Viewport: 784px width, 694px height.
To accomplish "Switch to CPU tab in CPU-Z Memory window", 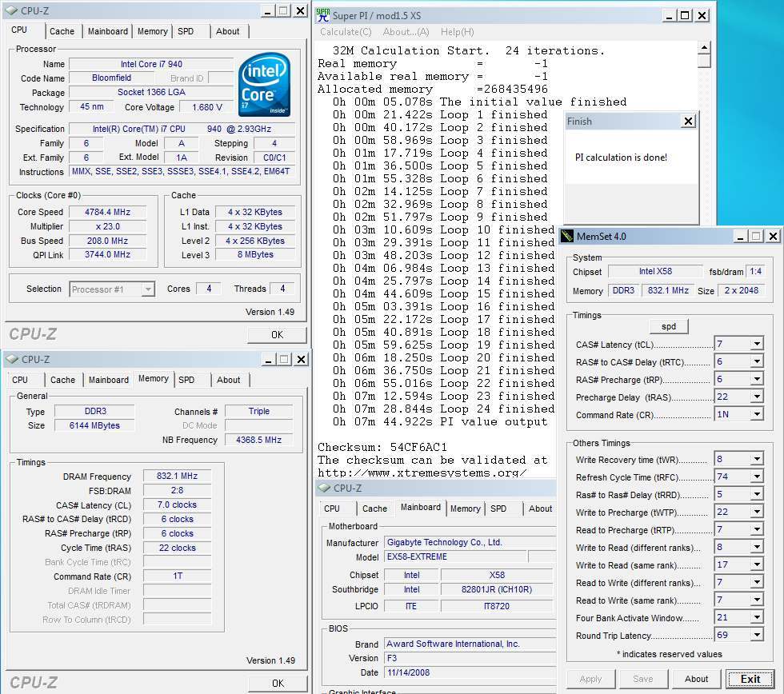I will [x=20, y=380].
